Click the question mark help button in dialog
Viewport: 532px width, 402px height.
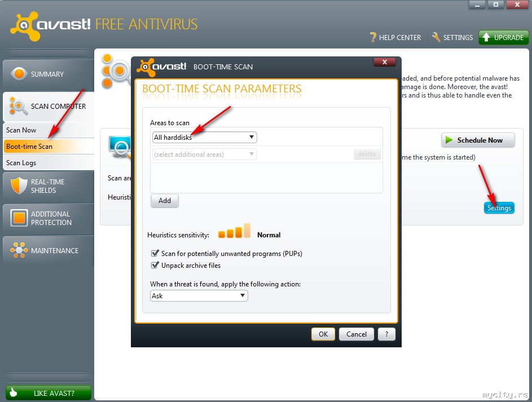click(x=386, y=334)
